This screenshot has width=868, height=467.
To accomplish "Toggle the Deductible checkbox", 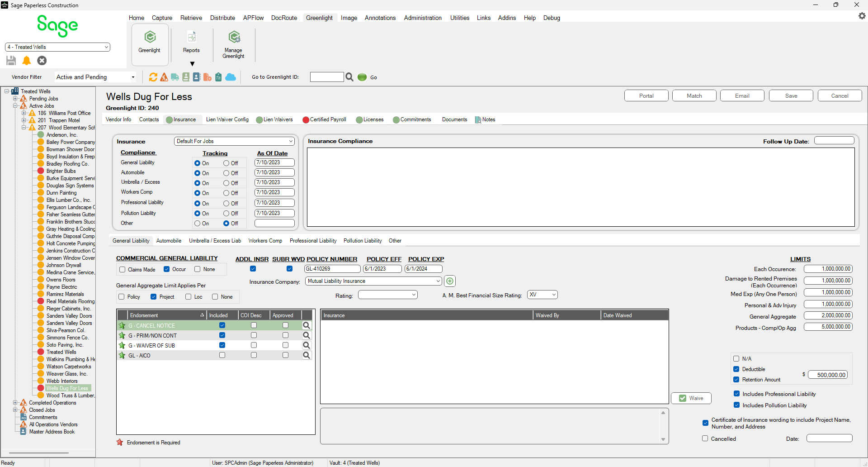I will tap(736, 369).
